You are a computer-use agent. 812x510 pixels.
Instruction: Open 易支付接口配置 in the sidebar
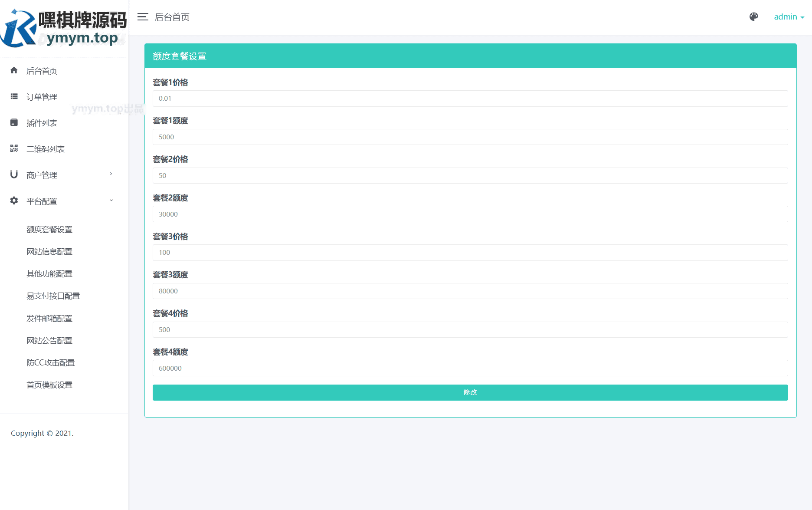pyautogui.click(x=53, y=296)
